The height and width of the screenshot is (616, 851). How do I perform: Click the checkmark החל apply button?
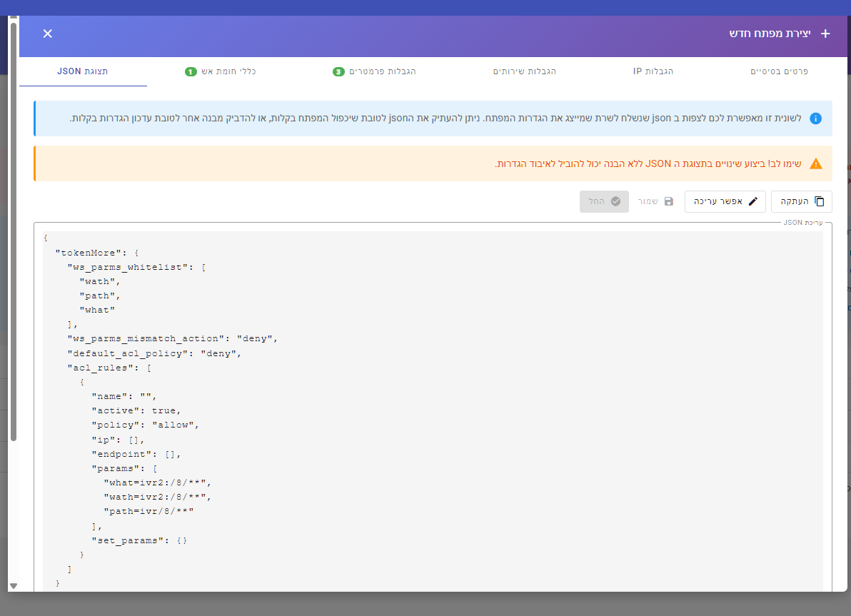tap(604, 201)
